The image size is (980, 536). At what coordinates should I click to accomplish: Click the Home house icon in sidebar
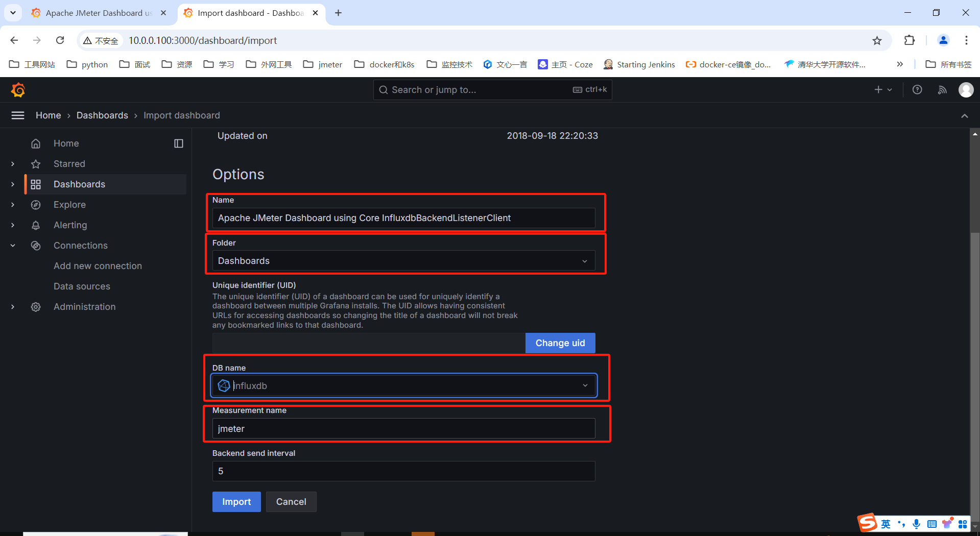[36, 143]
